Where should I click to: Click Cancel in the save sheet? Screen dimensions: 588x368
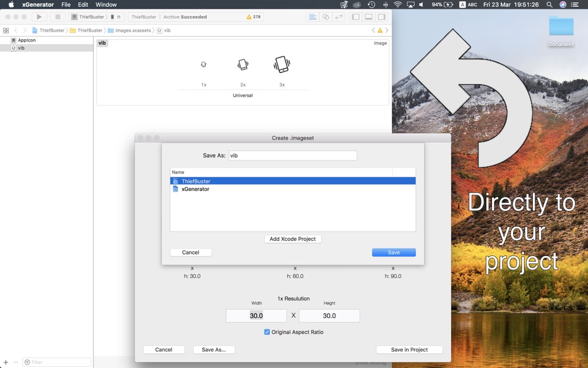pyautogui.click(x=191, y=252)
